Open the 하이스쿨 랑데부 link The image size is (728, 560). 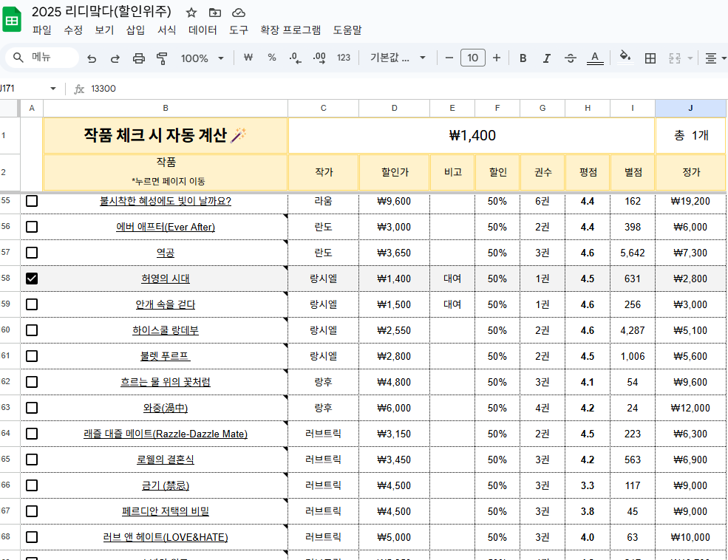coord(166,330)
